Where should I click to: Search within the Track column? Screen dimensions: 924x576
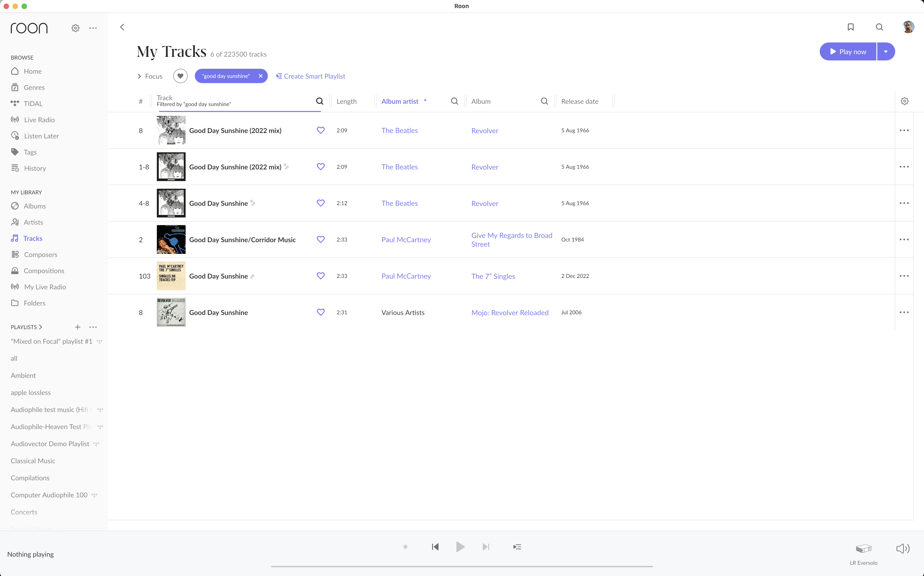pos(320,101)
